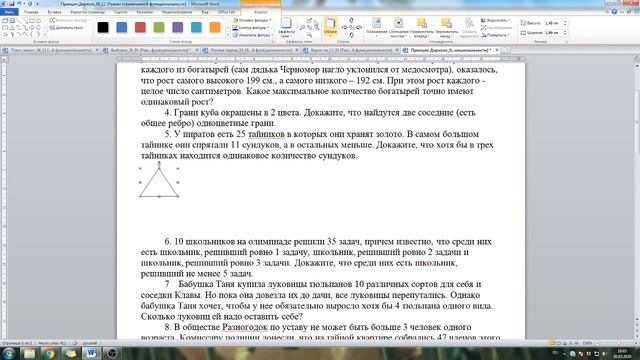The height and width of the screenshot is (360, 640).
Task: Switch to the Ссылки ribbon tab
Action: click(121, 12)
